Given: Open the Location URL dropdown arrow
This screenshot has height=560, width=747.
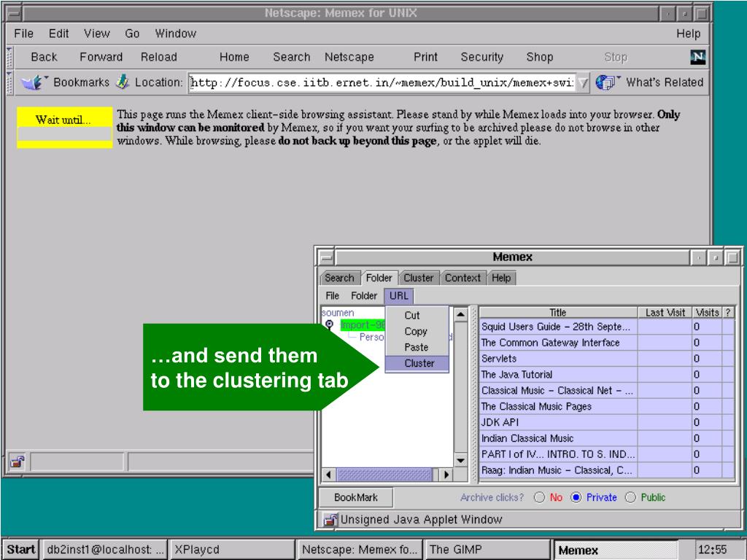Looking at the screenshot, I should [583, 83].
